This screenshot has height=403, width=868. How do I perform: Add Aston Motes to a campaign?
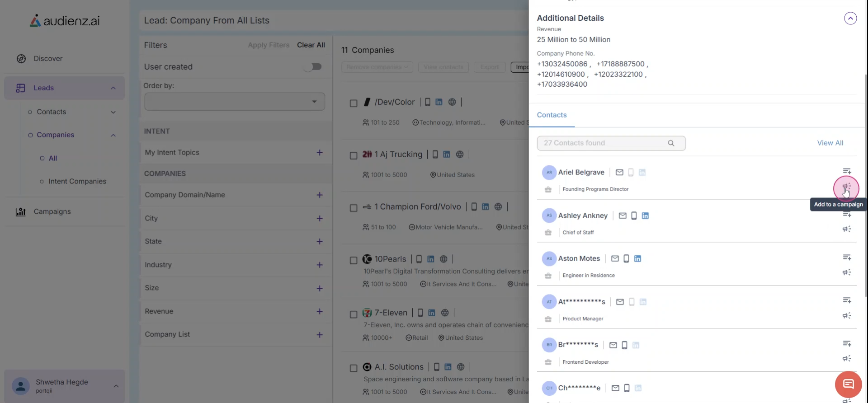[x=847, y=272]
